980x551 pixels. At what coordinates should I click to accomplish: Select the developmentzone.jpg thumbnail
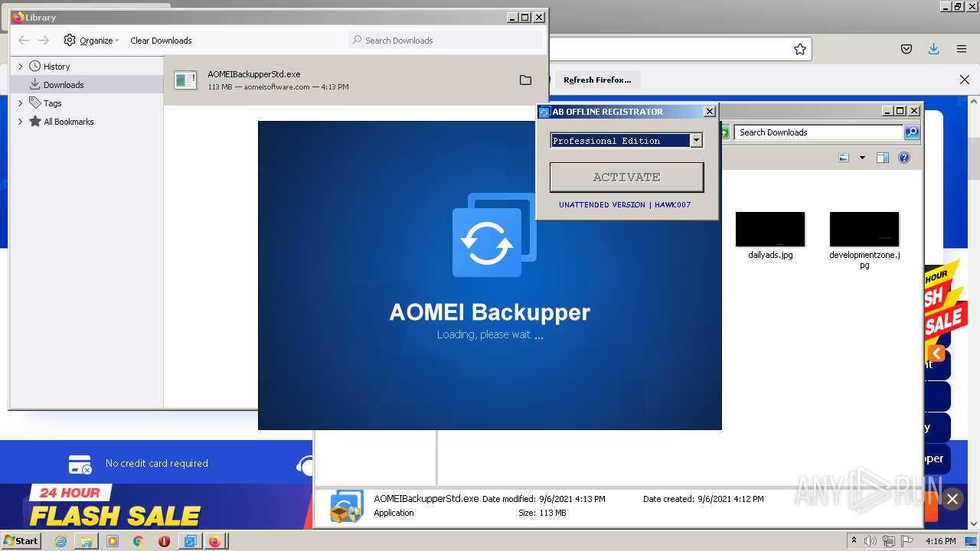(x=864, y=230)
